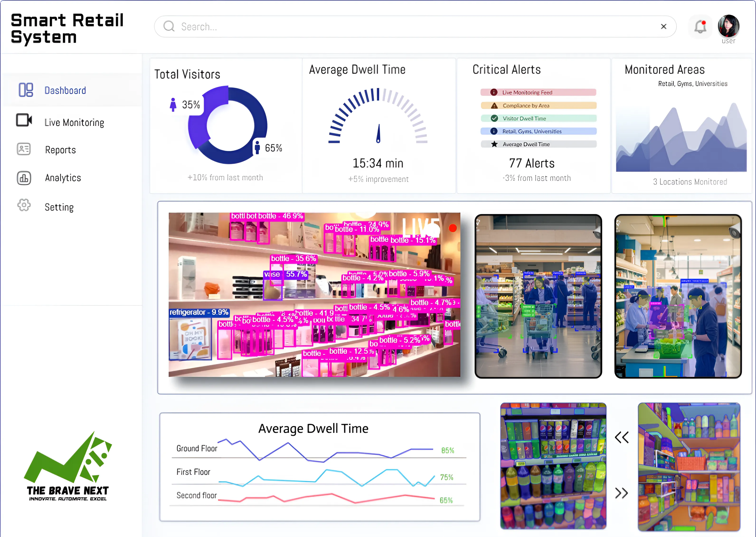Click the Dashboard grid icon
This screenshot has height=537, width=756.
(26, 90)
